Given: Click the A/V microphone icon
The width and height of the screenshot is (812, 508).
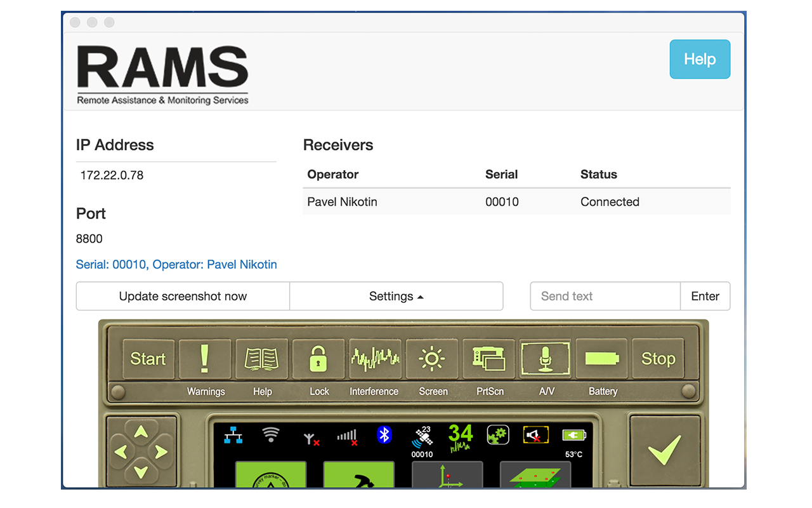Looking at the screenshot, I should click(x=546, y=359).
